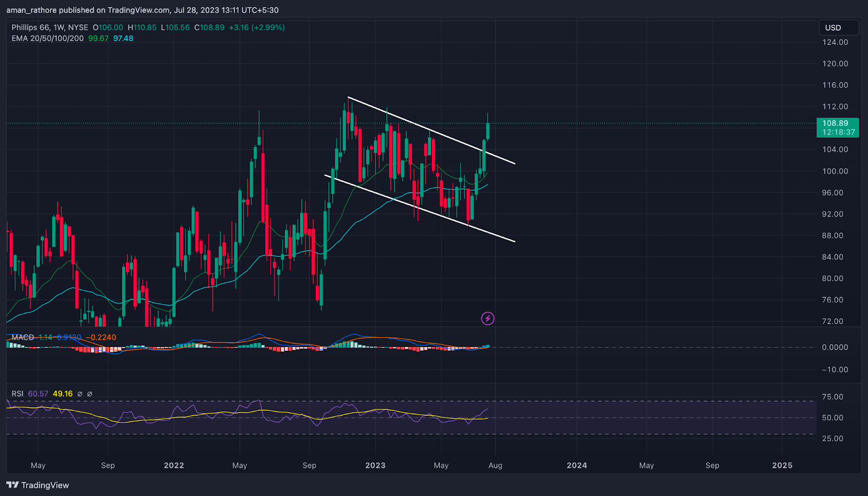Screen dimensions: 868x496
Task: Click the MACD 0.0000 axis label
Action: click(x=835, y=347)
